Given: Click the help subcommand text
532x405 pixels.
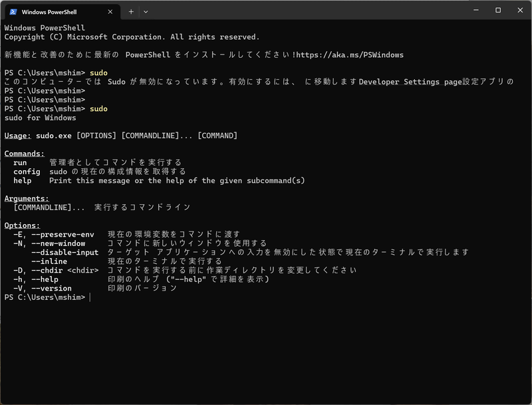Looking at the screenshot, I should [x=22, y=180].
